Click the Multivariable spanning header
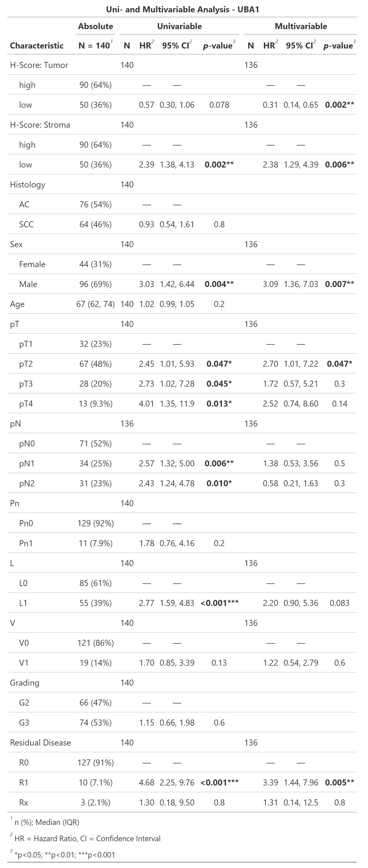 coord(301,26)
